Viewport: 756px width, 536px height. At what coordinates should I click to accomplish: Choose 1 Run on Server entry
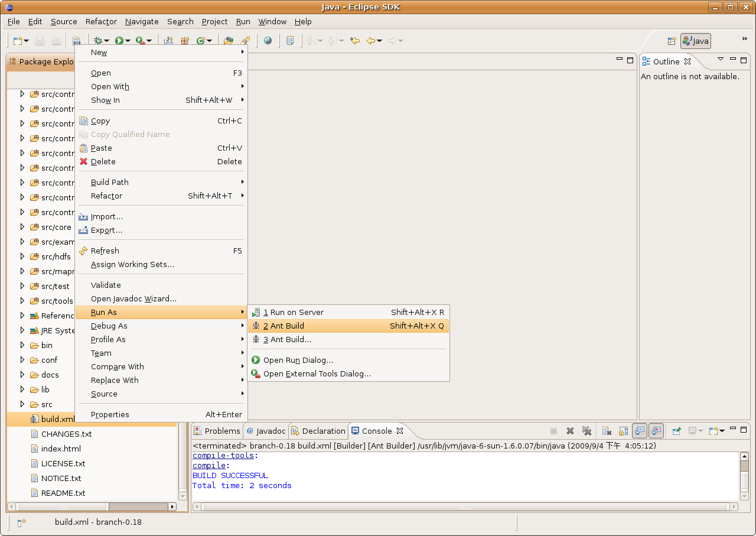[348, 312]
